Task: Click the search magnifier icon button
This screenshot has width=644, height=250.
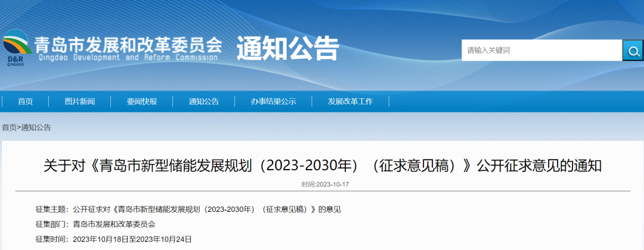Action: pos(633,51)
